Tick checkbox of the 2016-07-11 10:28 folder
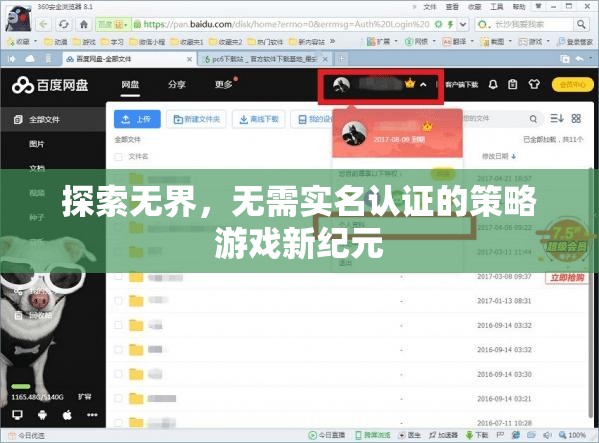The height and width of the screenshot is (443, 599). 118,423
